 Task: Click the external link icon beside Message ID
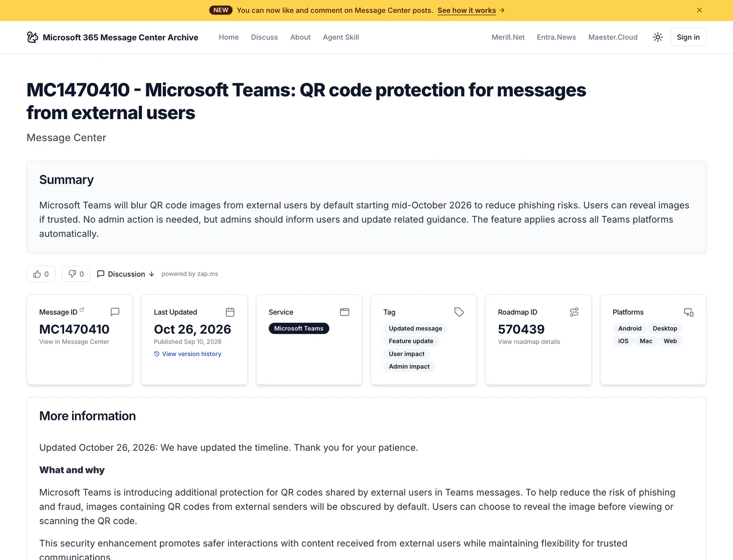(82, 310)
